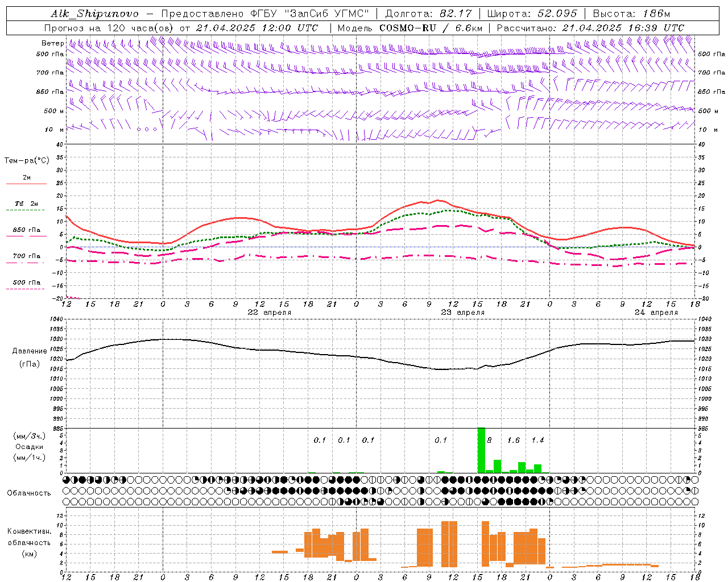728x582 pixels.
Task: Click the tallest green precipitation bar
Action: [481, 450]
